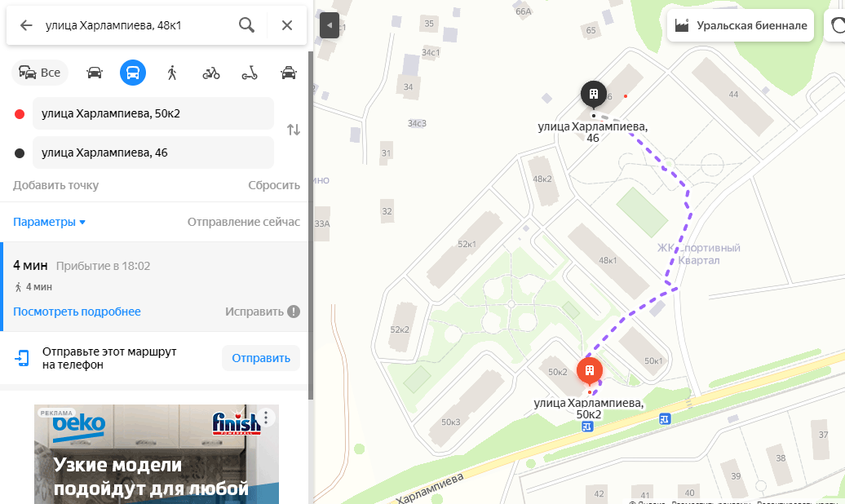Viewport: 845px width, 504px height.
Task: Click Добавить точку to add waypoint
Action: 56,185
